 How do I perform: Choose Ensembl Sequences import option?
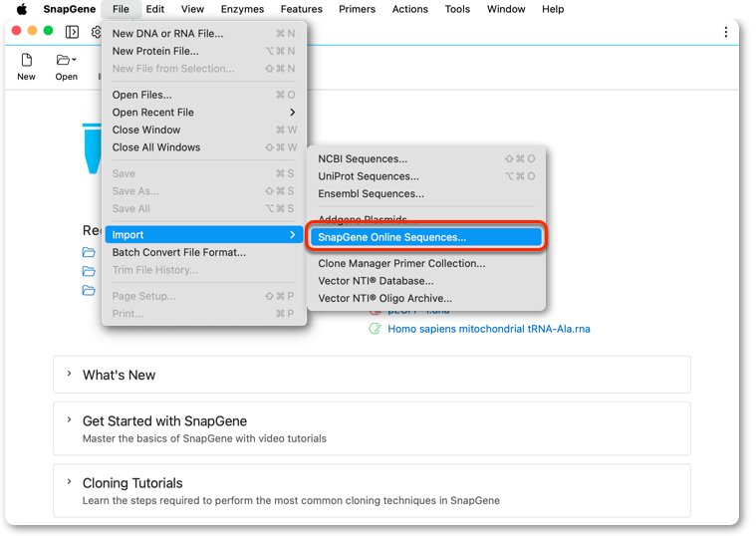(x=426, y=193)
